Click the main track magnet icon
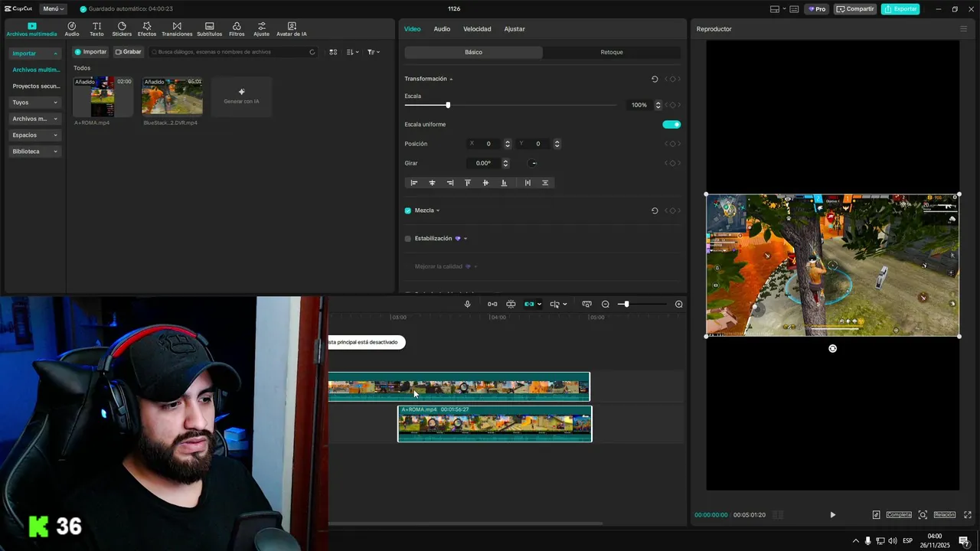Viewport: 980px width, 551px height. pyautogui.click(x=492, y=304)
